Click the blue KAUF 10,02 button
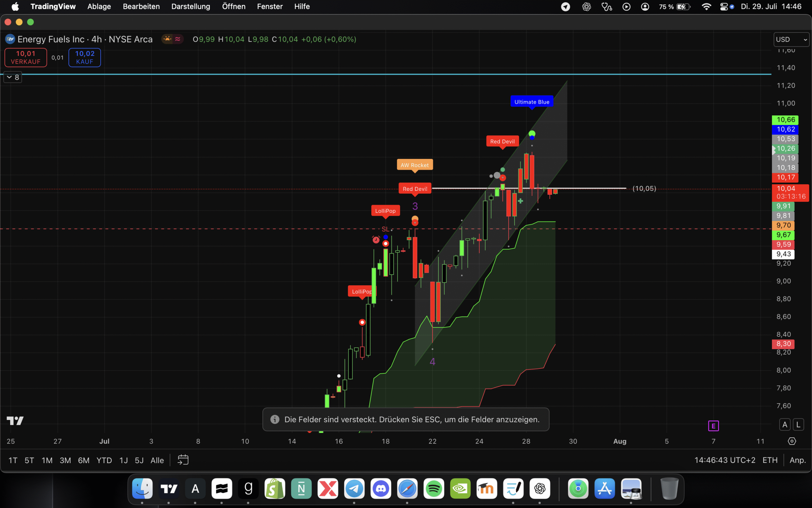This screenshot has height=508, width=812. coord(84,58)
